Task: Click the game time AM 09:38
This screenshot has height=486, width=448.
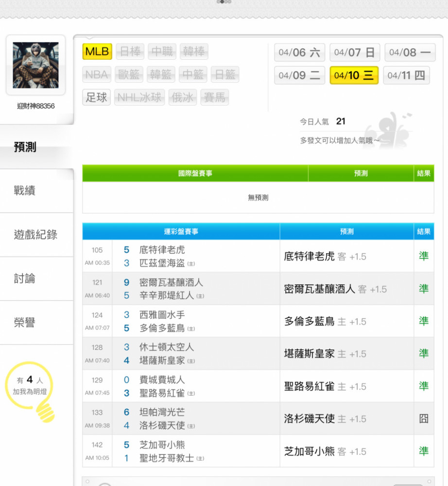Action: point(97,426)
